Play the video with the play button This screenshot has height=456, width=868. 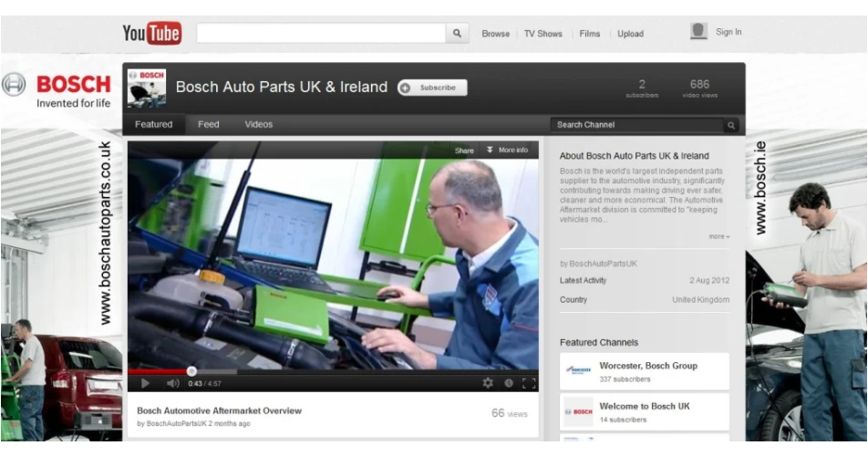(x=145, y=383)
